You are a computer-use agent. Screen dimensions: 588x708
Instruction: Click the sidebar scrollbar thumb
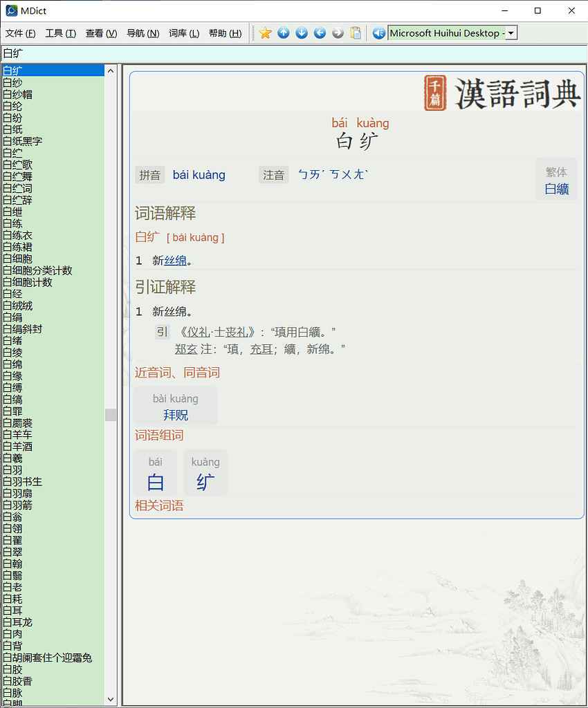click(x=111, y=415)
